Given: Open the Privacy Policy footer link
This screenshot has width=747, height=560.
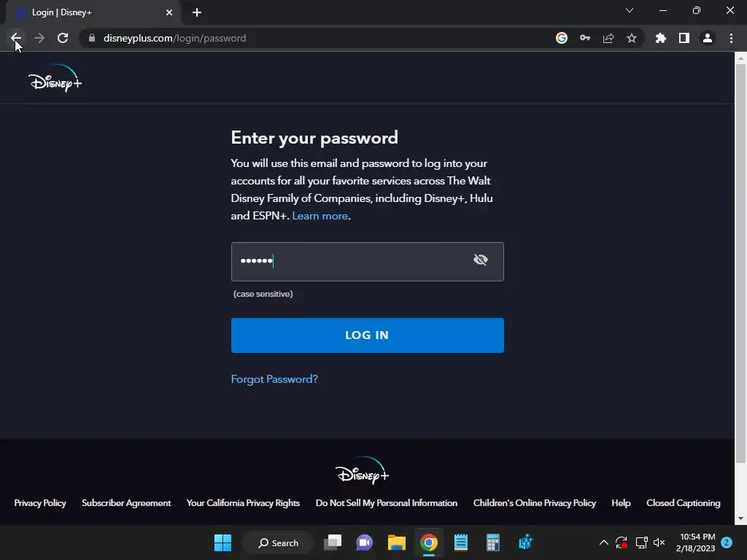Looking at the screenshot, I should 40,503.
